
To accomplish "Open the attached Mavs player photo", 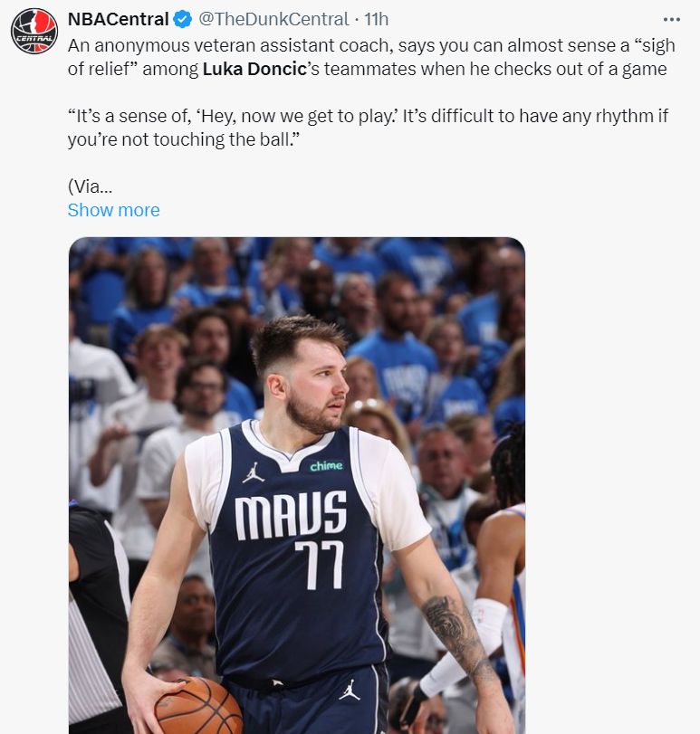I will point(297,485).
